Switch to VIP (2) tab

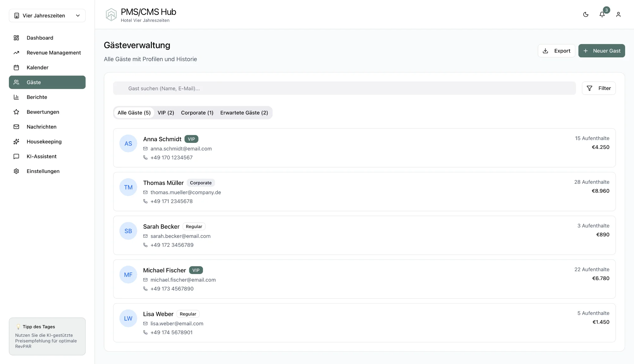tap(166, 113)
